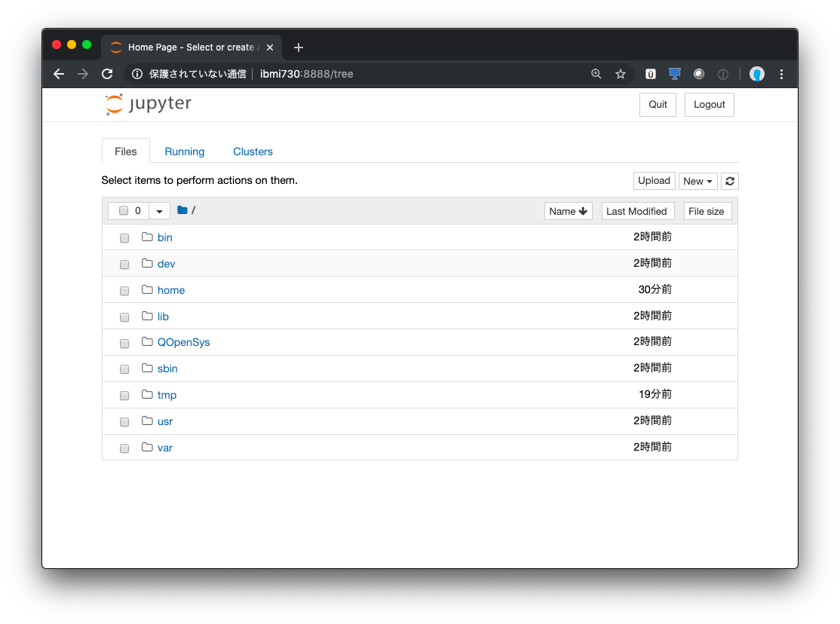Click the root path slash breadcrumb
The width and height of the screenshot is (840, 624).
click(193, 210)
